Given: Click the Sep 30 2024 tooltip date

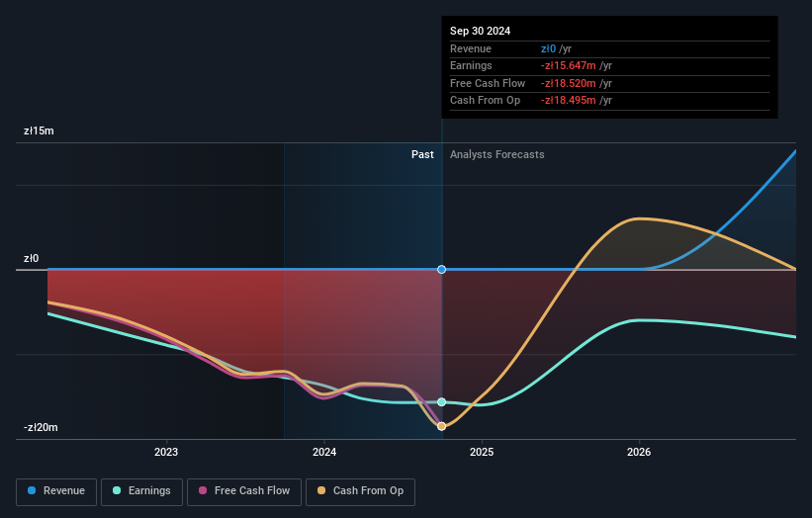Looking at the screenshot, I should coord(480,31).
